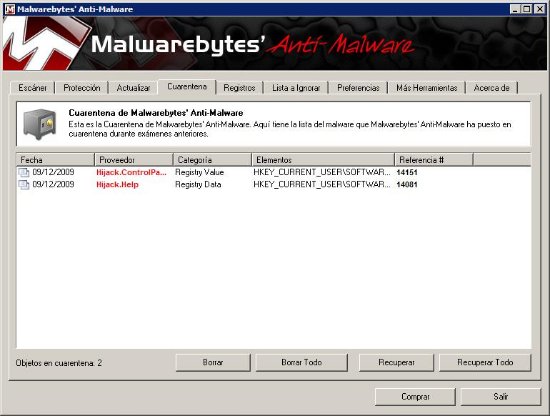Click the HKEY_CURRENT_USER element in Registry Data row
The height and width of the screenshot is (416, 550).
click(322, 184)
